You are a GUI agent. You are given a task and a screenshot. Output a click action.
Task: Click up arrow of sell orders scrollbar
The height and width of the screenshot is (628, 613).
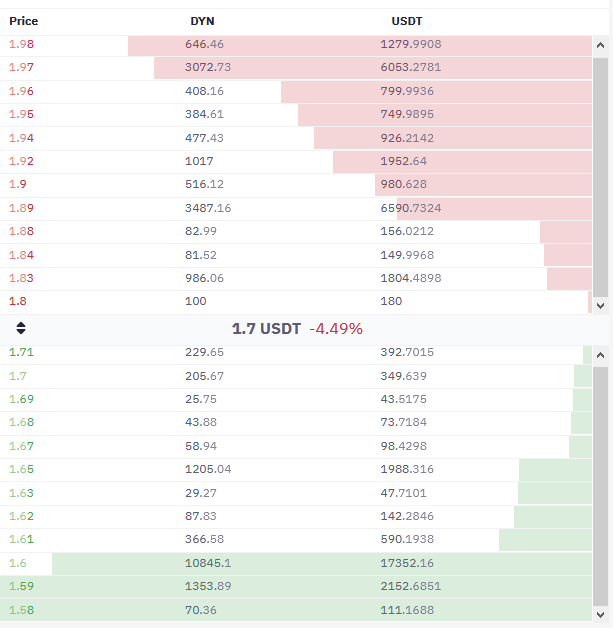(x=600, y=45)
